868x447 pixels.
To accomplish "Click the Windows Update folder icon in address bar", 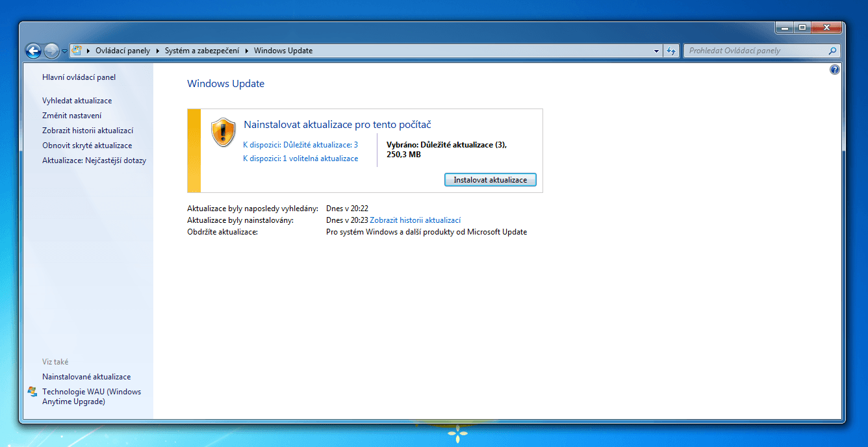I will (77, 50).
